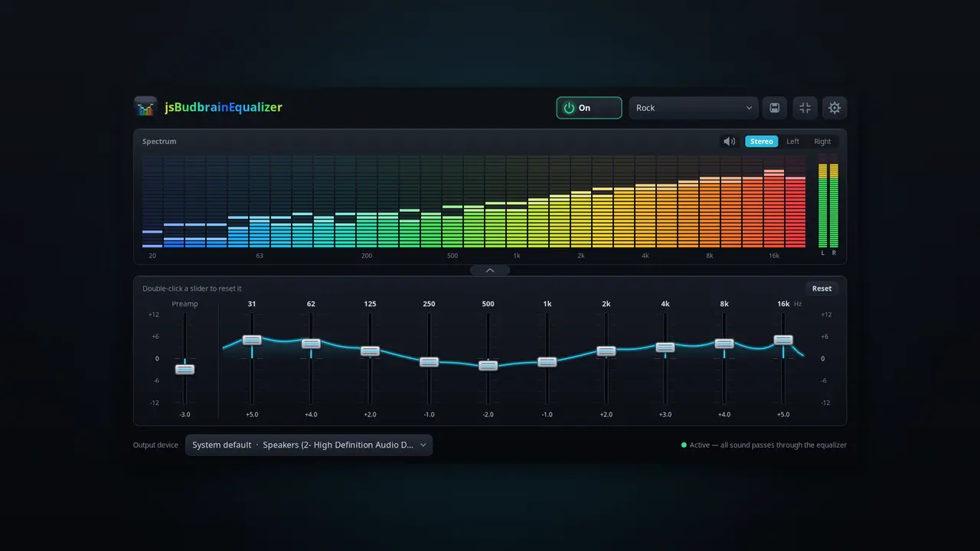
Task: Click the 4k band slider handle
Action: pos(665,347)
